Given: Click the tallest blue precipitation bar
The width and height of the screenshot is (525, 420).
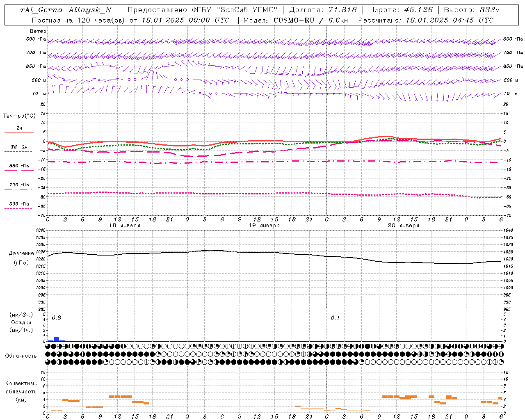Looking at the screenshot, I should 57,339.
